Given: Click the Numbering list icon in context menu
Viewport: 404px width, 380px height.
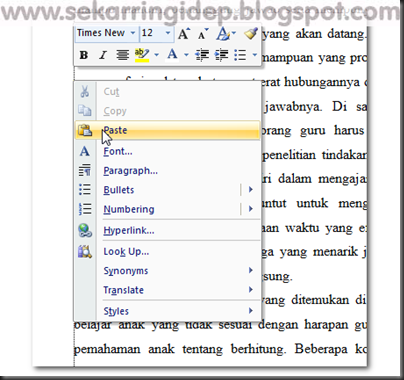Looking at the screenshot, I should tap(85, 209).
